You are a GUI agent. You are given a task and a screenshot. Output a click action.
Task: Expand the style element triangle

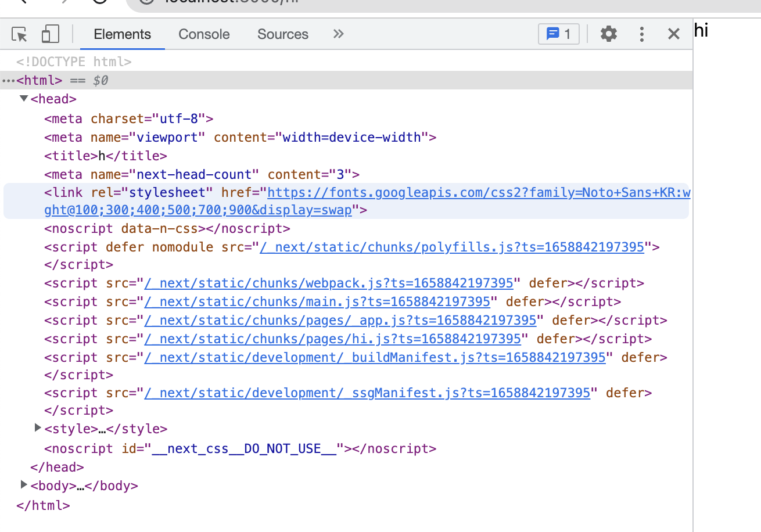tap(38, 428)
